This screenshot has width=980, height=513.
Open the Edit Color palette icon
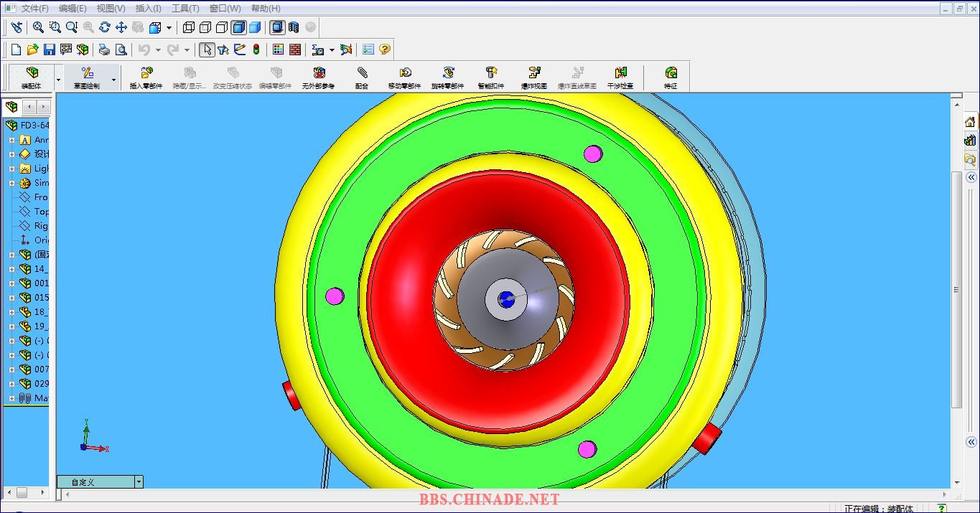click(x=279, y=50)
